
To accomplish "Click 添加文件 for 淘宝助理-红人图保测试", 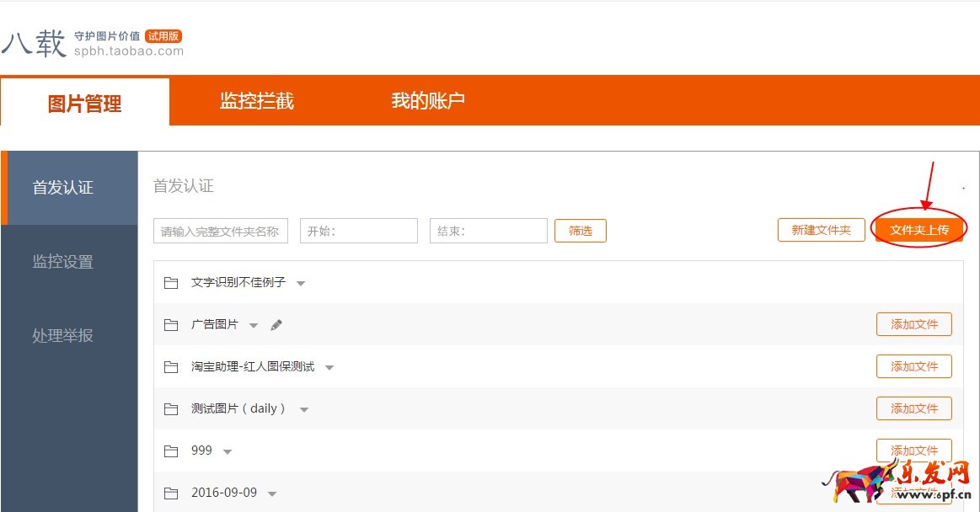I will pyautogui.click(x=913, y=365).
